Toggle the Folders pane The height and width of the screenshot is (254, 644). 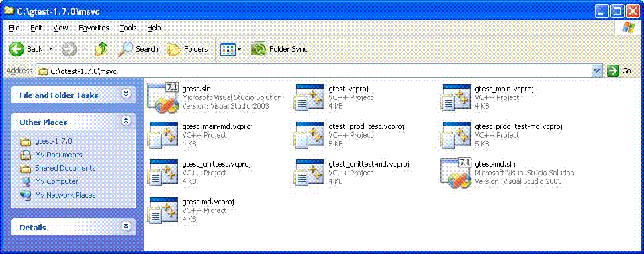pyautogui.click(x=187, y=49)
